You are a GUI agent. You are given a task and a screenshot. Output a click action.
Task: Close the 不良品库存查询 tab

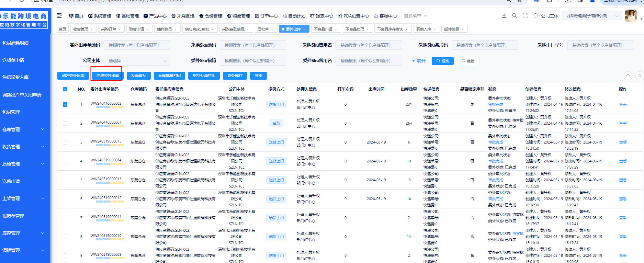pos(406,29)
